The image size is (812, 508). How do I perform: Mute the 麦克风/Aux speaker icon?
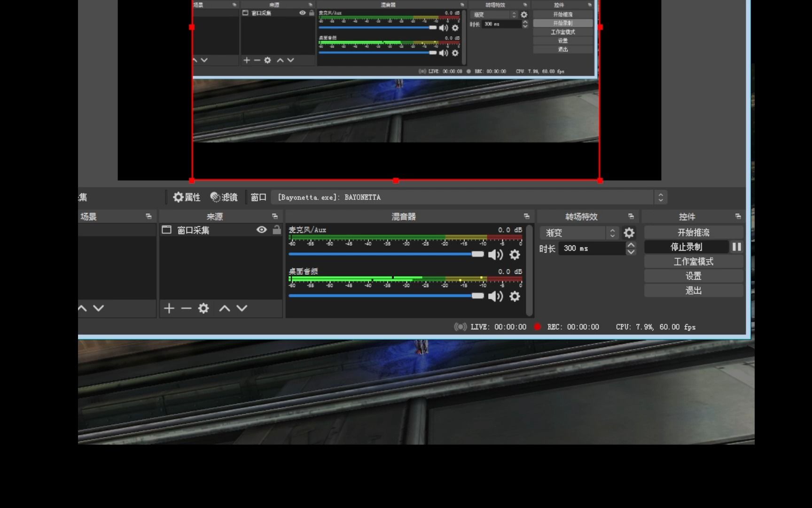point(495,254)
